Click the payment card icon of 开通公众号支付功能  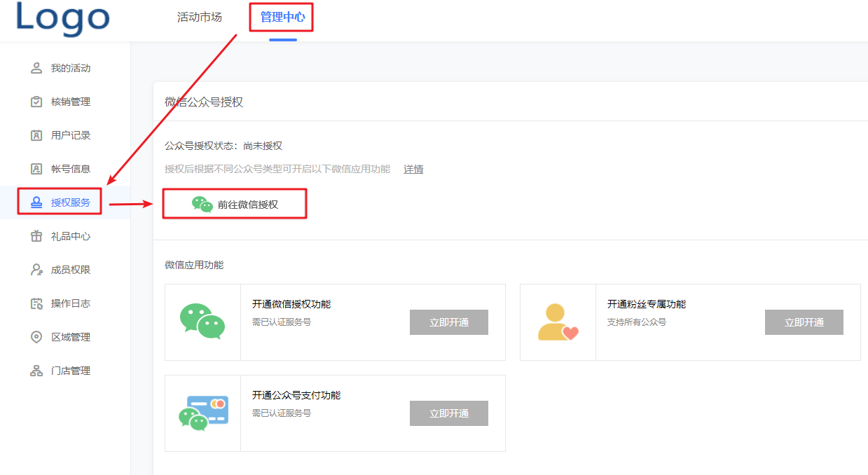click(203, 413)
